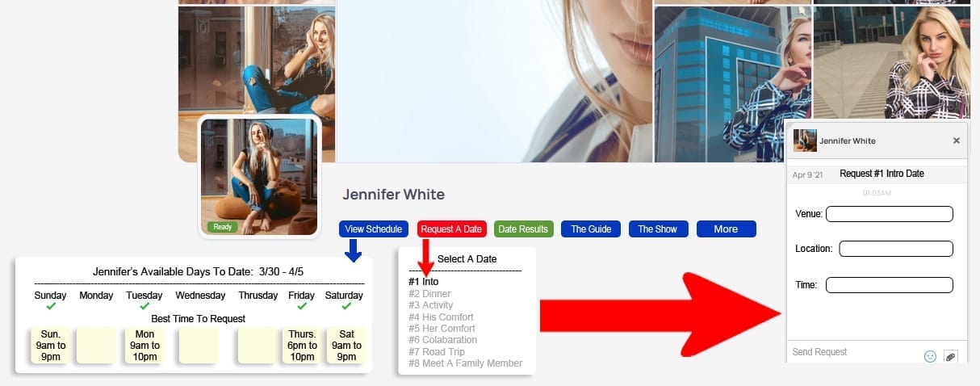The image size is (980, 386).
Task: Click the Friday green checkmark
Action: click(302, 307)
